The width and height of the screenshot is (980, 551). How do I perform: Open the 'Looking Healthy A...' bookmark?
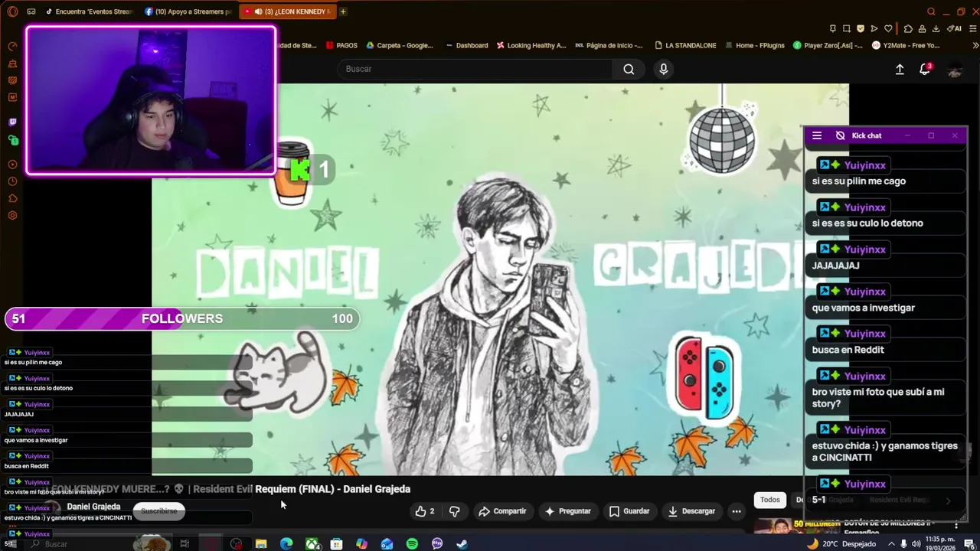pyautogui.click(x=531, y=45)
